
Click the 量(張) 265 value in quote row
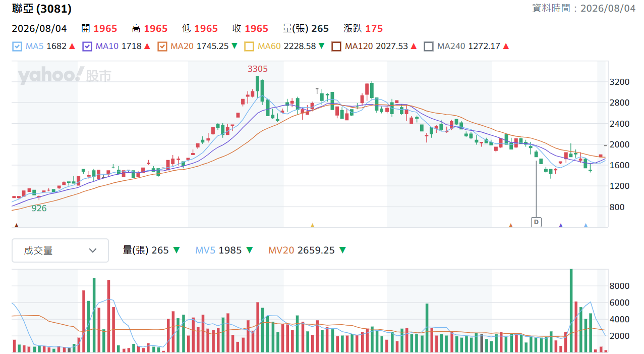coord(306,29)
